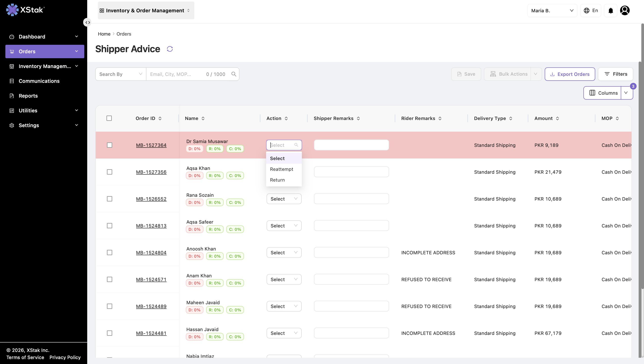Screen dimensions: 644x364
Task: Open Communications in the sidebar
Action: 45,81
